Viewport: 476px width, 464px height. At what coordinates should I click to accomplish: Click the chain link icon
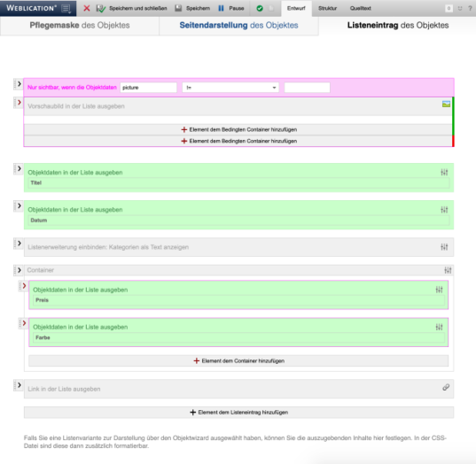pyautogui.click(x=446, y=387)
